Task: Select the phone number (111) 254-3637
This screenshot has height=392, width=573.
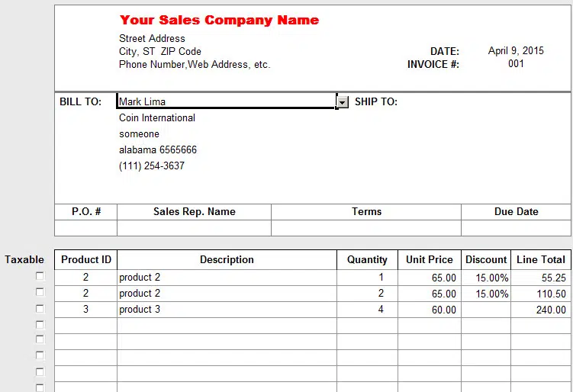Action: (152, 165)
